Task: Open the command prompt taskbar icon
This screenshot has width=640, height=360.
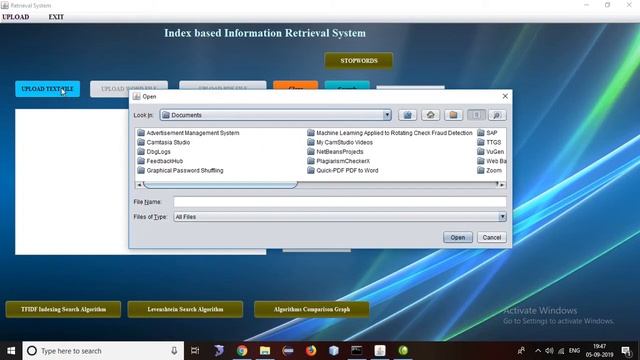Action: [357, 351]
